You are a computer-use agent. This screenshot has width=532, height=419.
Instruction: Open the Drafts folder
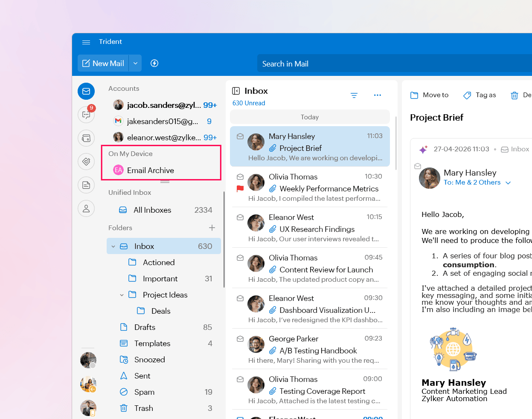pyautogui.click(x=165, y=327)
